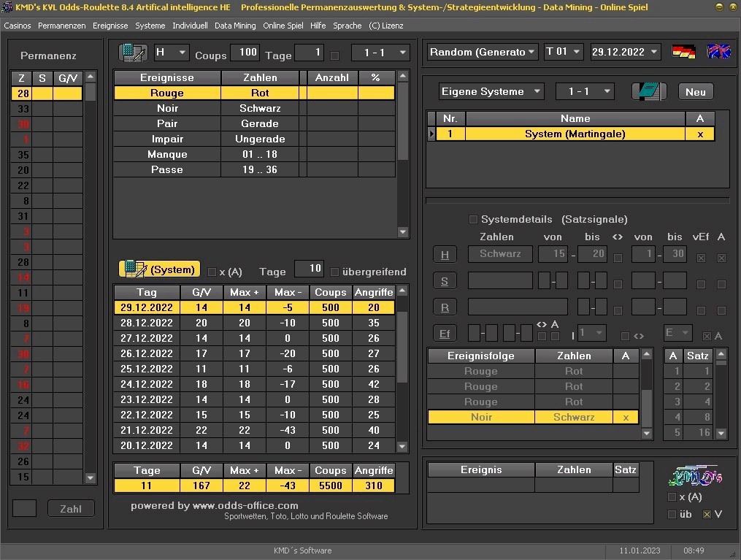Image resolution: width=741 pixels, height=560 pixels.
Task: Click the Impair Ungerade event row
Action: click(254, 139)
